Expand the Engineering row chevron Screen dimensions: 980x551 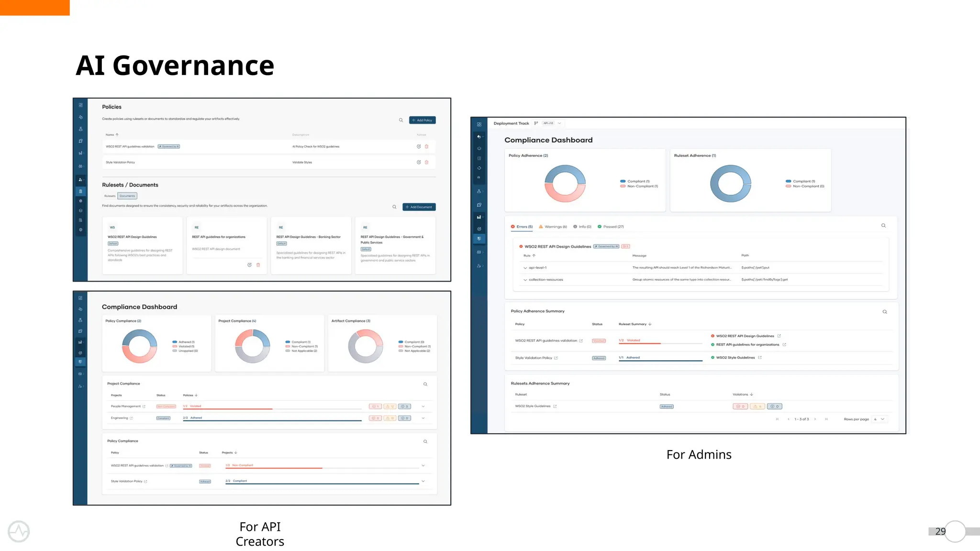(423, 418)
